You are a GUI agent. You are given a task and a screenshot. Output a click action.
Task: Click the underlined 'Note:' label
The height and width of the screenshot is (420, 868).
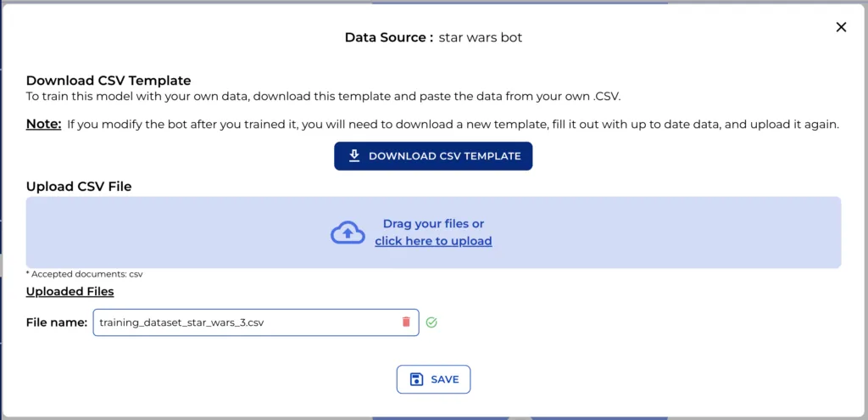pyautogui.click(x=43, y=124)
